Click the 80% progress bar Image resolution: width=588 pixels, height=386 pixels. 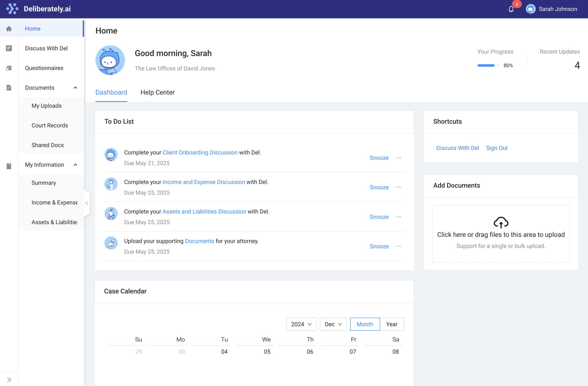click(x=489, y=65)
